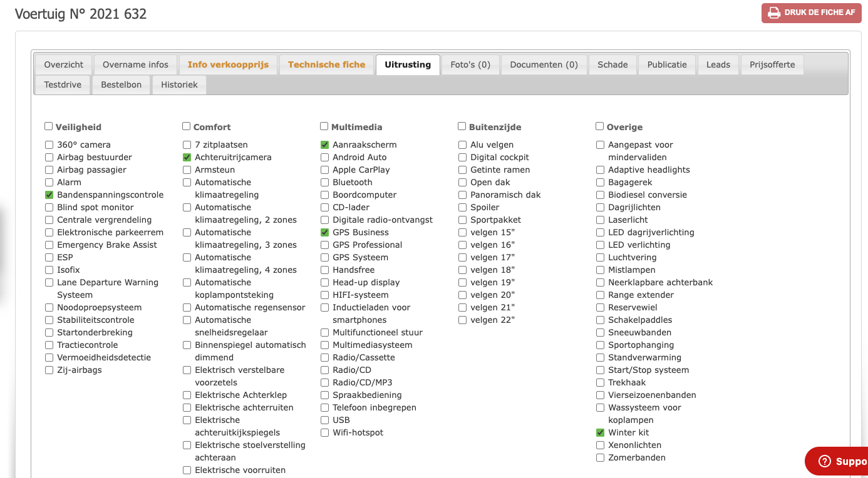View the Historiek tab
This screenshot has width=868, height=478.
(179, 84)
